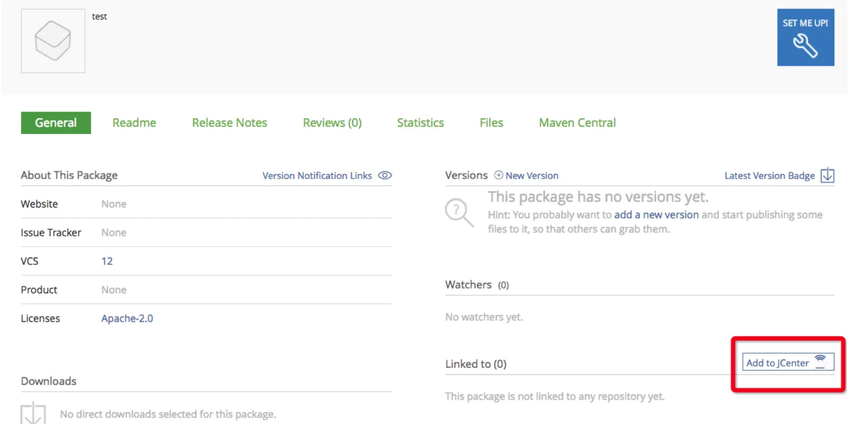Screen dimensions: 868x424
Task: Open the Apache-2.0 license link
Action: (127, 319)
